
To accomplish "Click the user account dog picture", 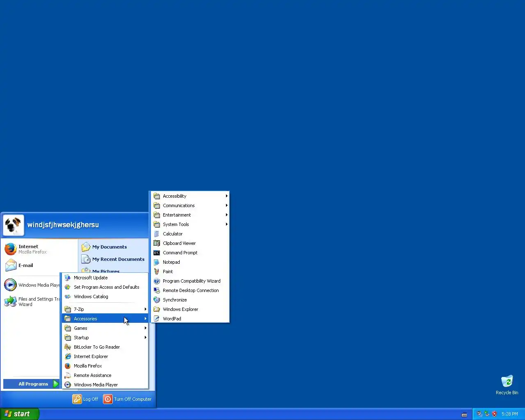I will (14, 225).
